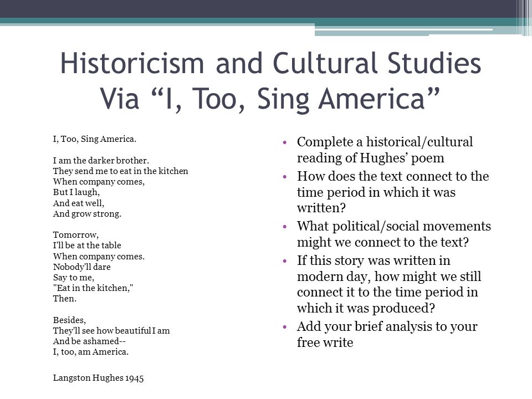This screenshot has width=532, height=399.
Task: Click 'They send me to eat in the kitchen'
Action: click(120, 171)
